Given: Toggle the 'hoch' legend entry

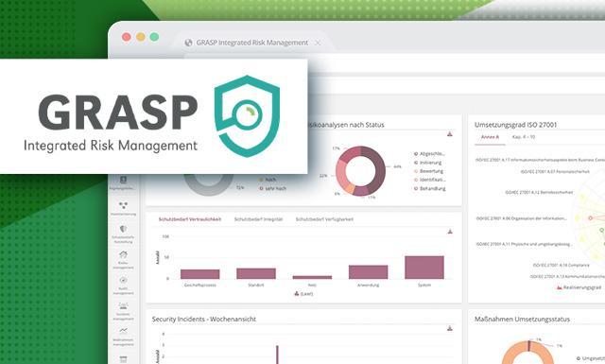Looking at the screenshot, I should [x=268, y=180].
